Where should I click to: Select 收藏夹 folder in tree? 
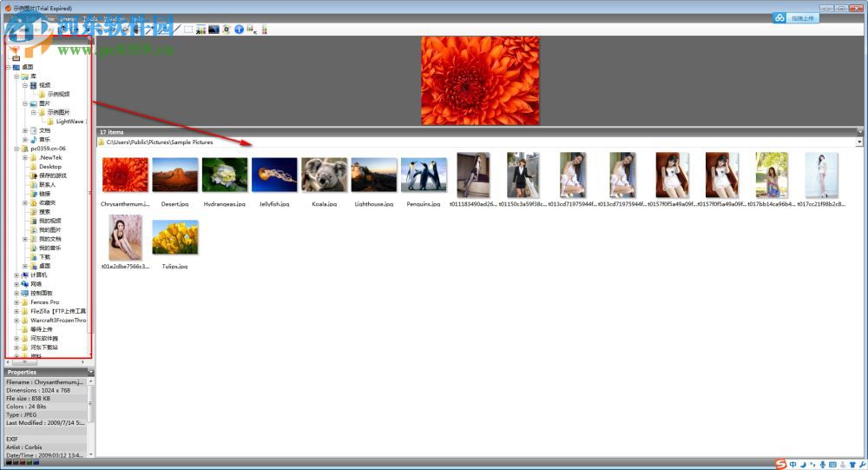(47, 202)
